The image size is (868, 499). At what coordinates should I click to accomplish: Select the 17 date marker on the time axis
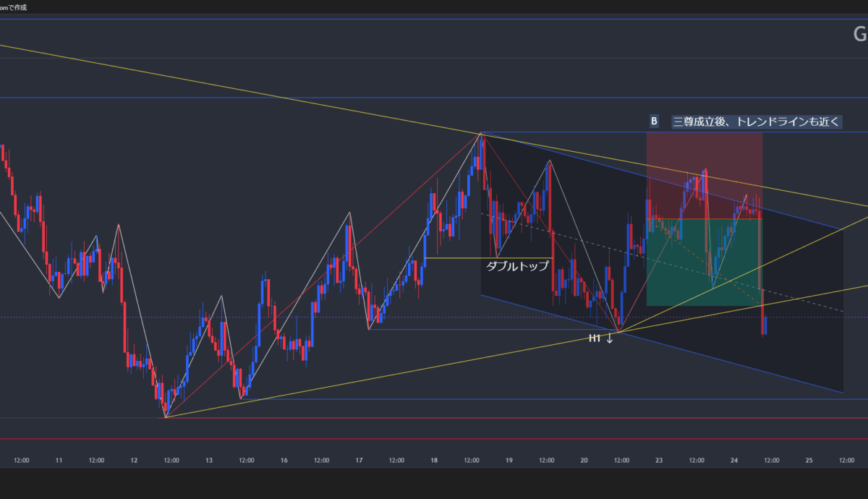(359, 460)
